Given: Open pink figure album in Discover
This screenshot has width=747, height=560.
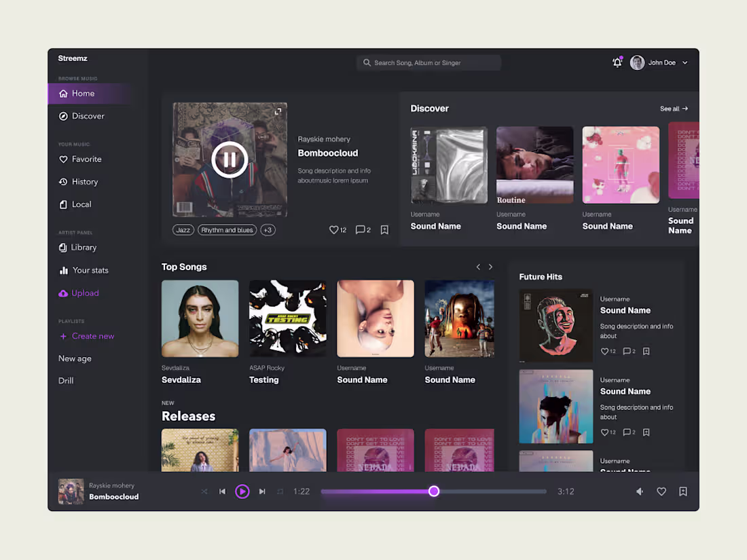Looking at the screenshot, I should point(621,165).
